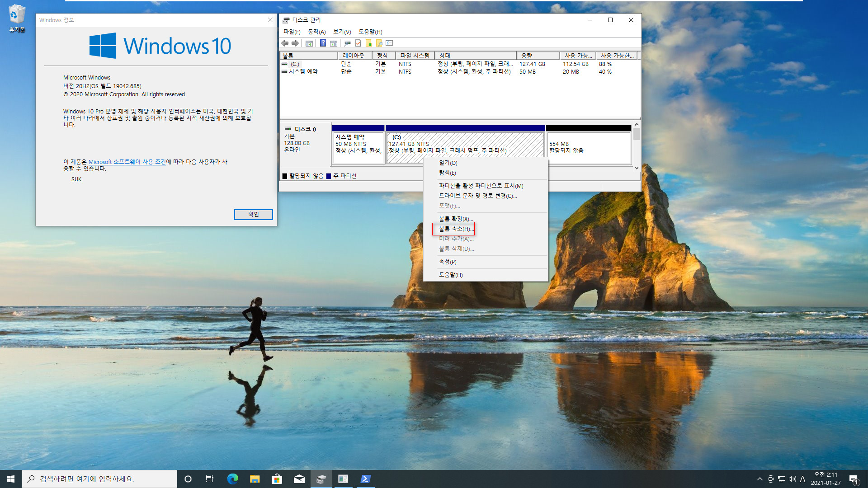Click the checklist settings view toolbar icon

click(x=390, y=43)
